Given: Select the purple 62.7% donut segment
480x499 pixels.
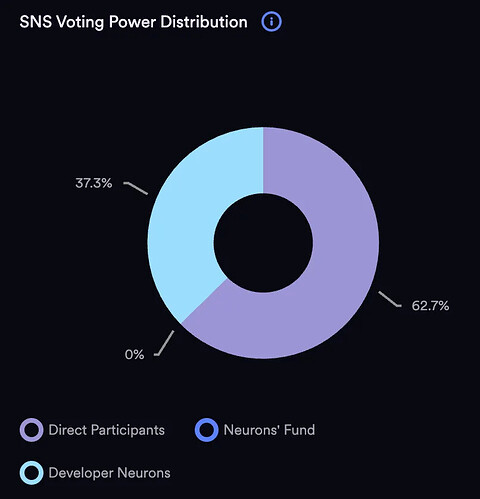Looking at the screenshot, I should point(333,283).
